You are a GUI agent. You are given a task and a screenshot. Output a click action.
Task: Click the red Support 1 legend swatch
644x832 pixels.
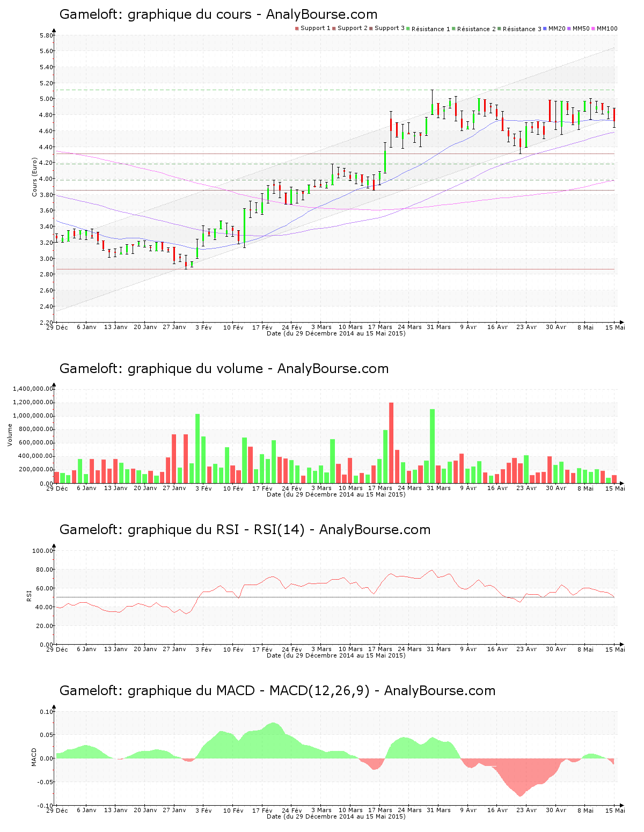pyautogui.click(x=297, y=28)
